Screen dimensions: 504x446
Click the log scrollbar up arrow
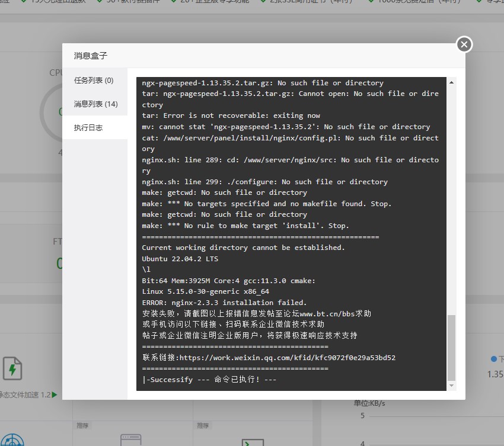[x=451, y=82]
